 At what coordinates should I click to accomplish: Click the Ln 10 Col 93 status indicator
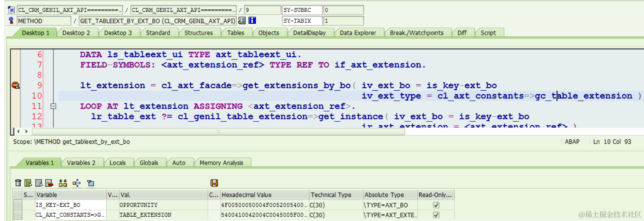click(x=612, y=142)
